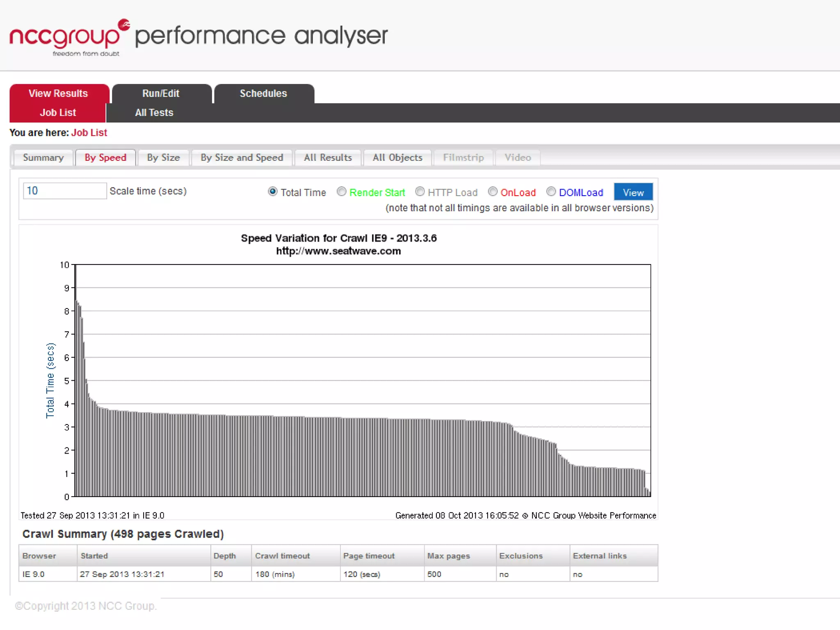Choose the HTTP Load radio button

click(x=420, y=192)
